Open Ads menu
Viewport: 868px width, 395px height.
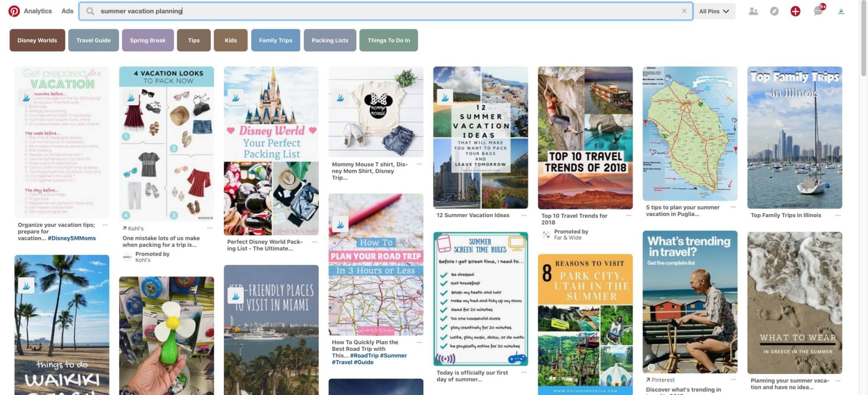point(67,11)
